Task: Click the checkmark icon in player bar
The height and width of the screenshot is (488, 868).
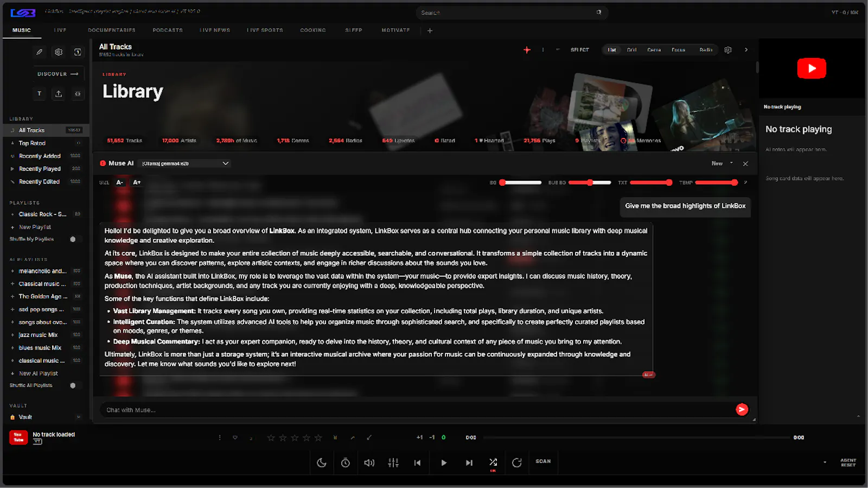Action: 369,438
